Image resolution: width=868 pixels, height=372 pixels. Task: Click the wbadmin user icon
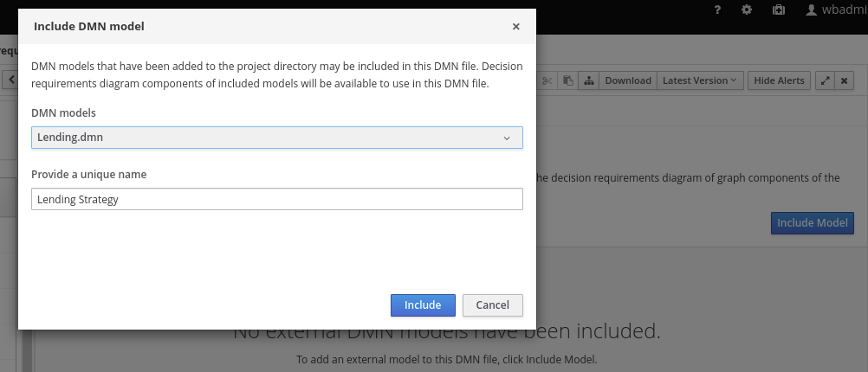point(812,10)
